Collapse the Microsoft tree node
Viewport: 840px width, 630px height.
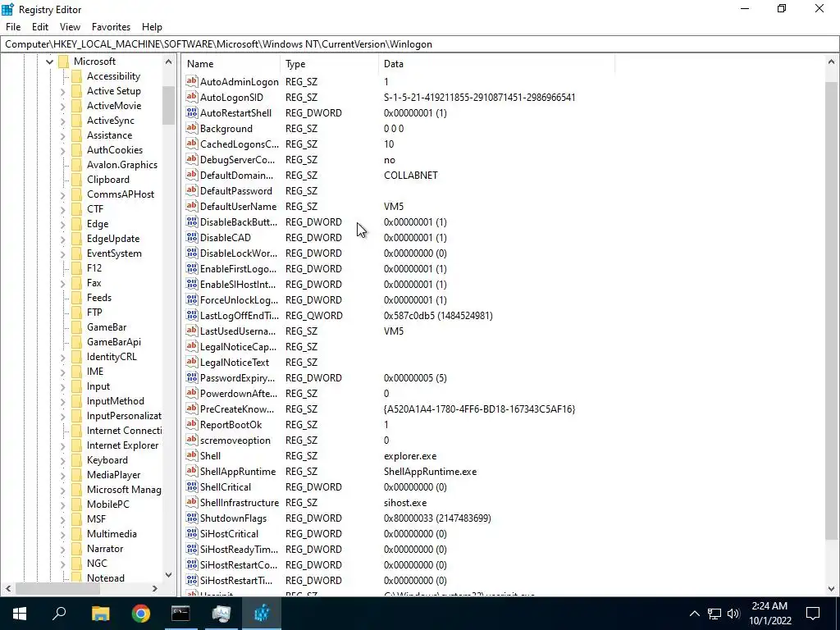(49, 62)
